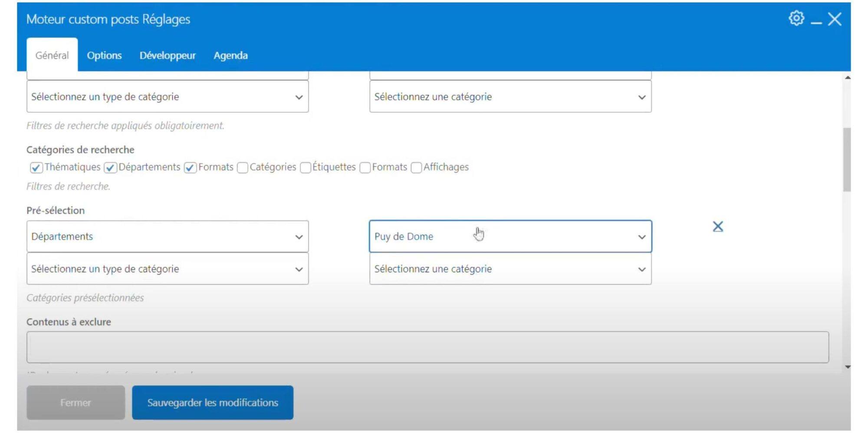
Task: Enable the Étiquettes checkbox
Action: [306, 168]
